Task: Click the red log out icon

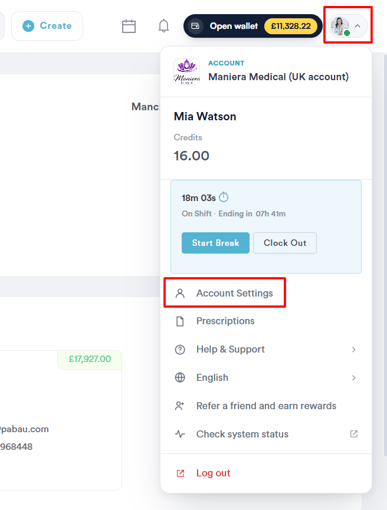Action: (180, 473)
